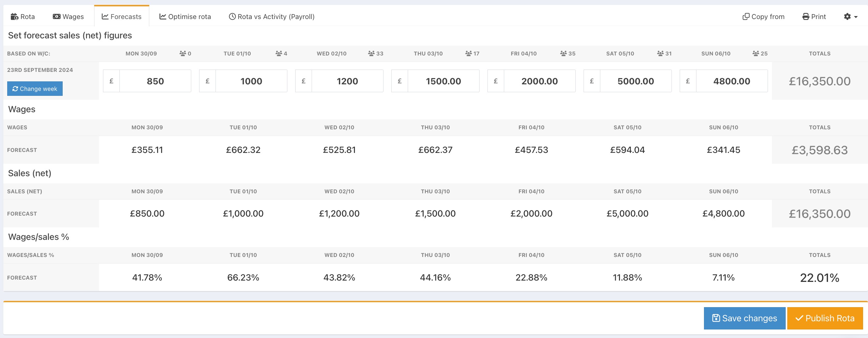Click the staff count icon for Thursday 03/10
The height and width of the screenshot is (338, 868).
pos(468,53)
